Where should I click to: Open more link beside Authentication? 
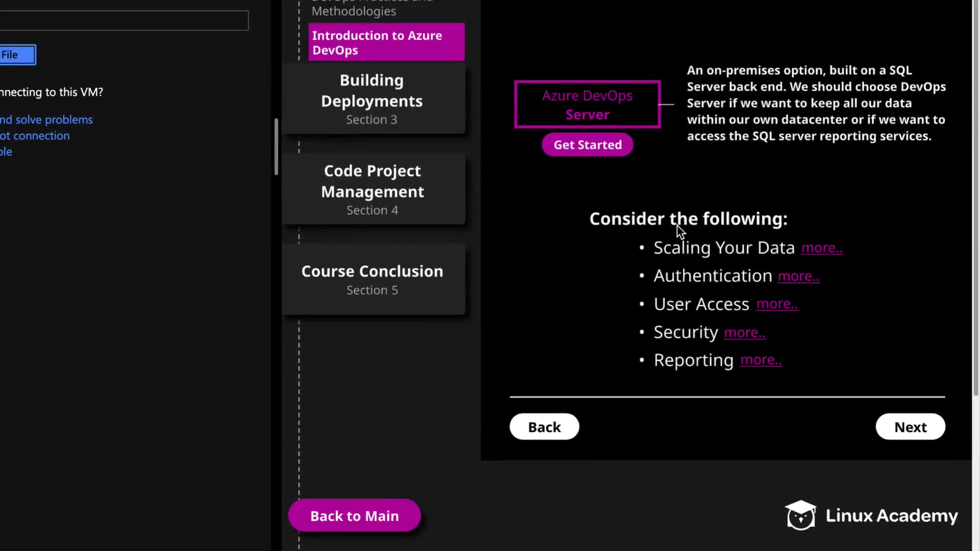click(798, 276)
